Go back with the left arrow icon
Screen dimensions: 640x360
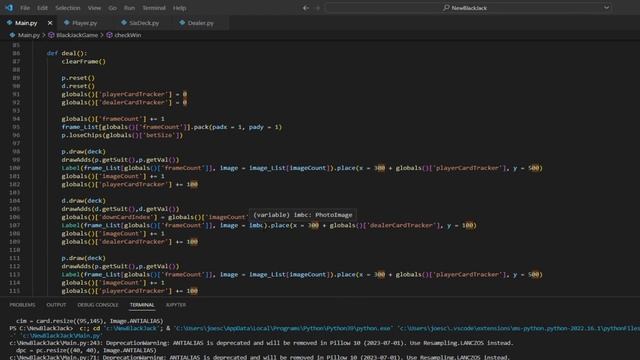point(306,8)
